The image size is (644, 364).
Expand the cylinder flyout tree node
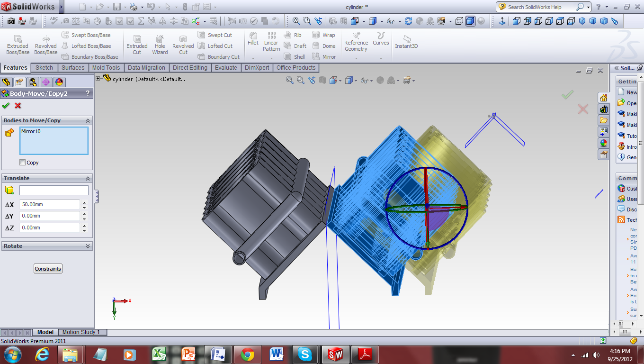coord(98,79)
